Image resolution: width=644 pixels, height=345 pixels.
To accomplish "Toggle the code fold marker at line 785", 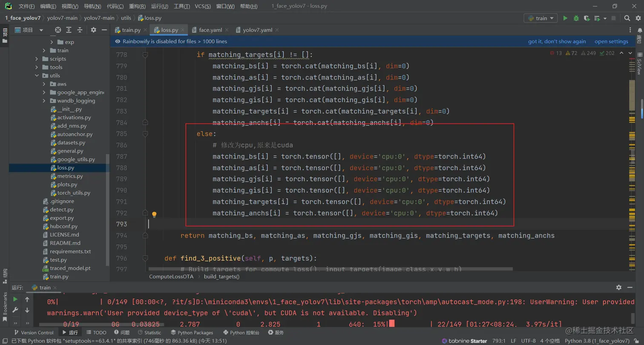I will [x=145, y=134].
